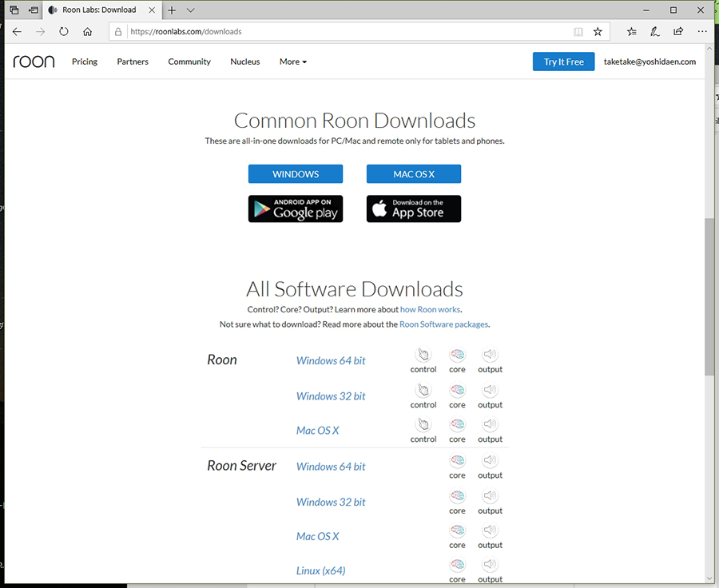Go to the Pricing page
Image resolution: width=719 pixels, height=588 pixels.
tap(85, 62)
